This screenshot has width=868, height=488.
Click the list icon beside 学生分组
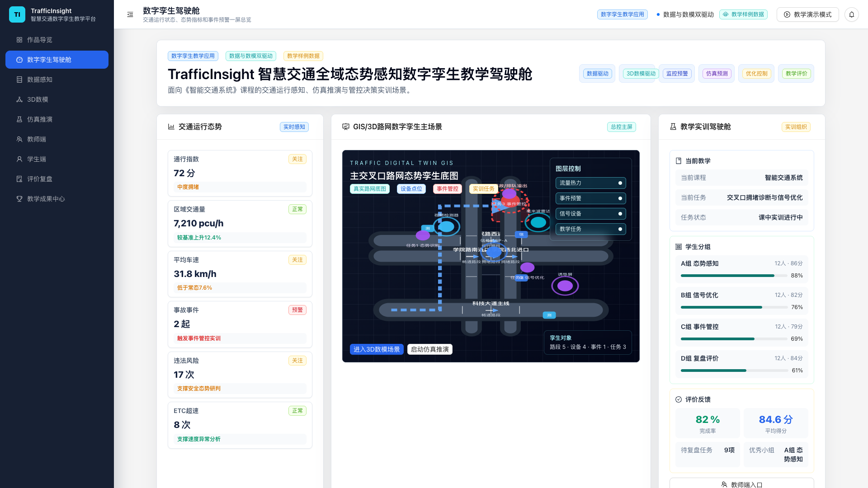point(678,247)
